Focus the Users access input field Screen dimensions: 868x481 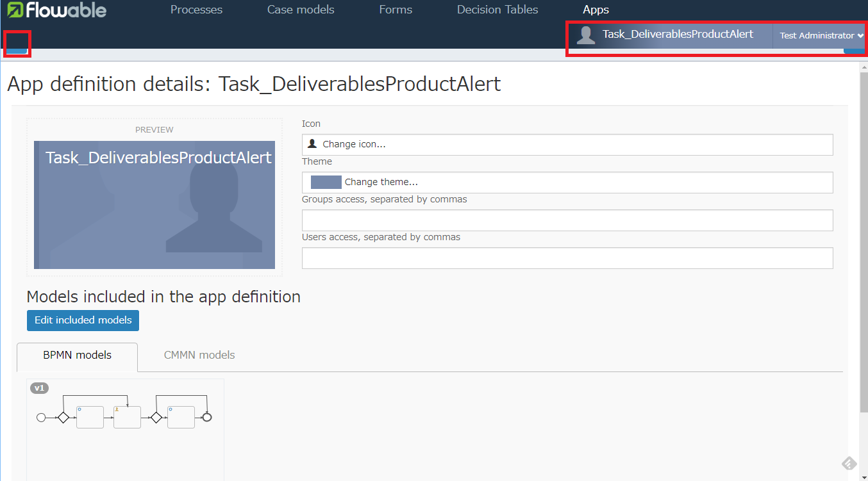click(567, 258)
